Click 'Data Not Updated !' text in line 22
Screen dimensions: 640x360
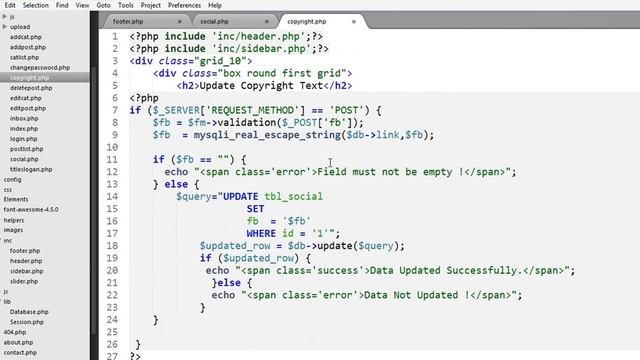[417, 295]
